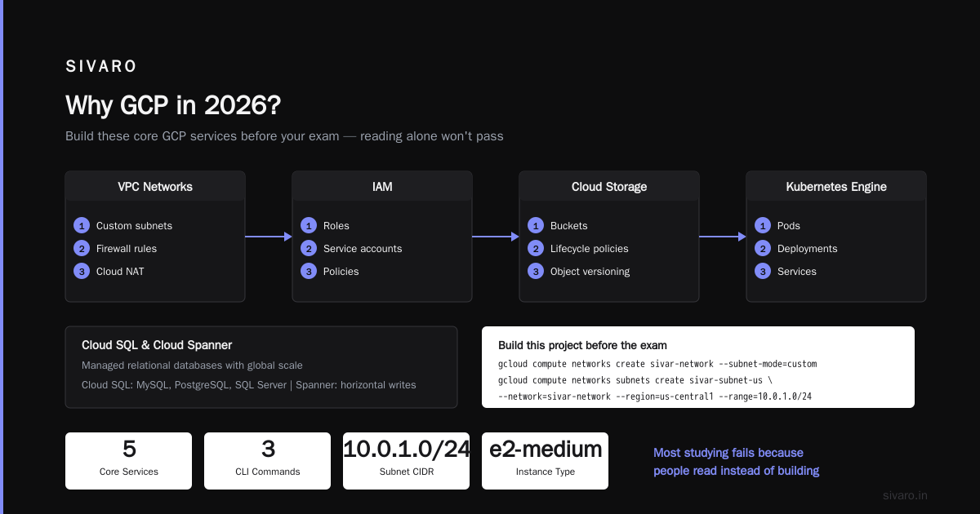
Task: Click the Cloud Storage card header
Action: 609,187
